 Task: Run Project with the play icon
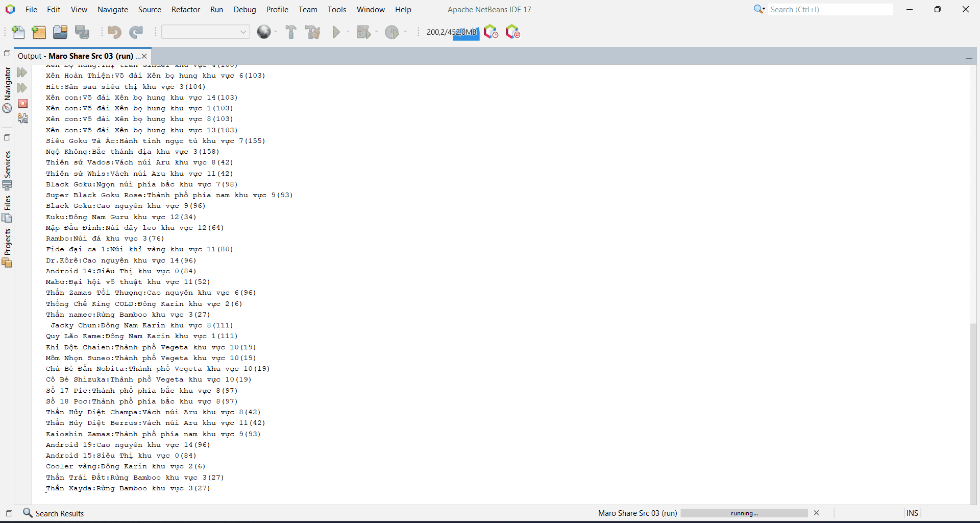point(336,32)
